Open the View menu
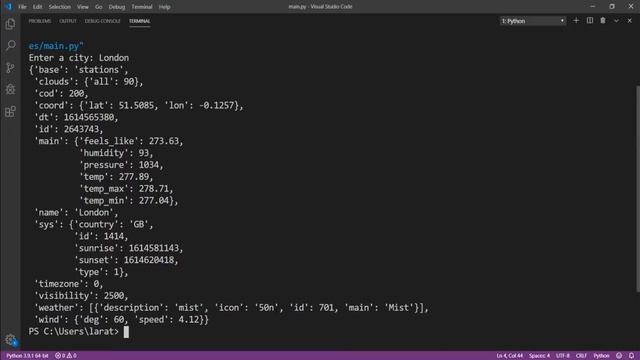 (x=82, y=7)
